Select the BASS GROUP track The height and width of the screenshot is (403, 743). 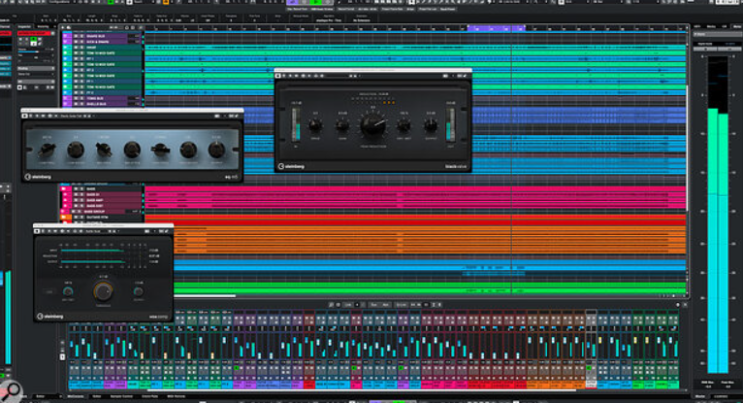[95, 211]
